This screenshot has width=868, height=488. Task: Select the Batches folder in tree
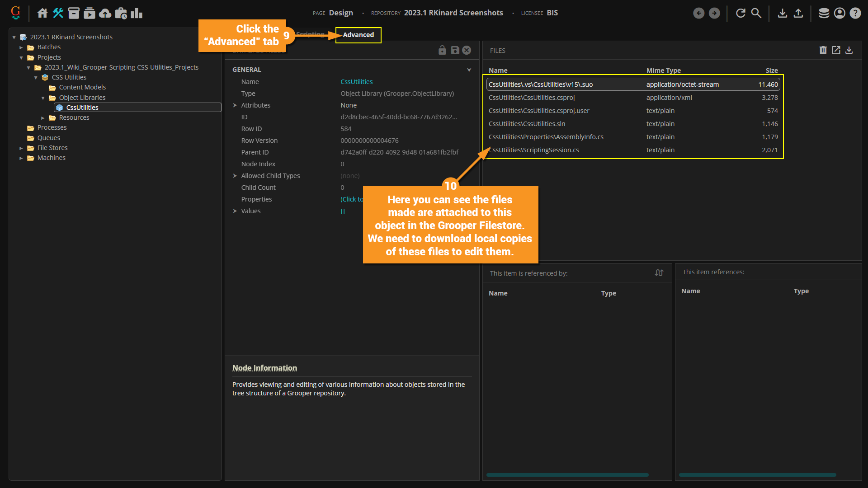point(49,47)
